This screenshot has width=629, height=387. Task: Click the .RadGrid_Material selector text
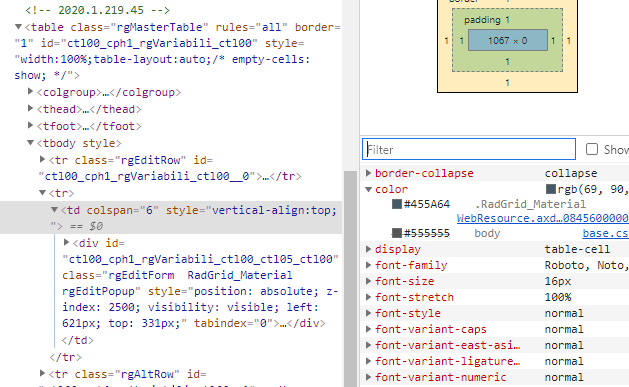click(530, 204)
